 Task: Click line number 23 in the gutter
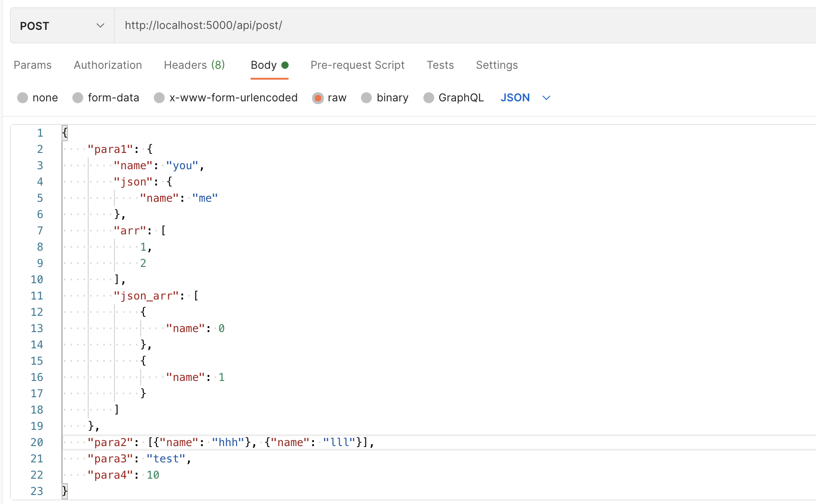point(37,491)
